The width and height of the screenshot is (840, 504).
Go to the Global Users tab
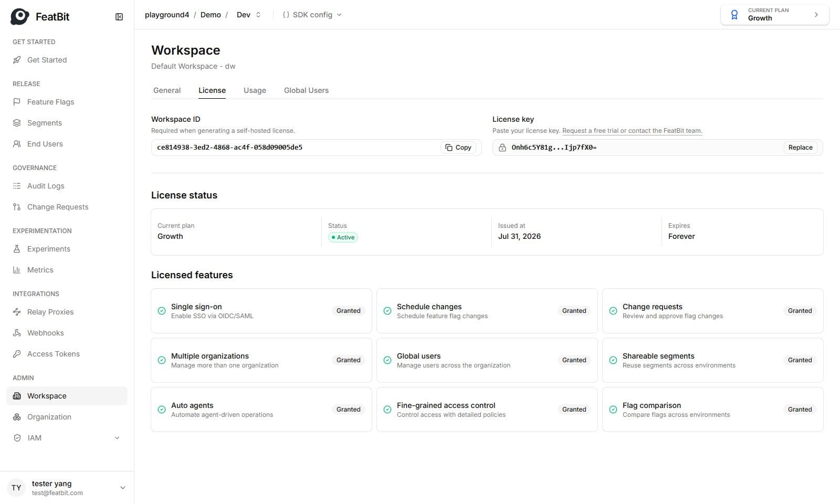(306, 90)
